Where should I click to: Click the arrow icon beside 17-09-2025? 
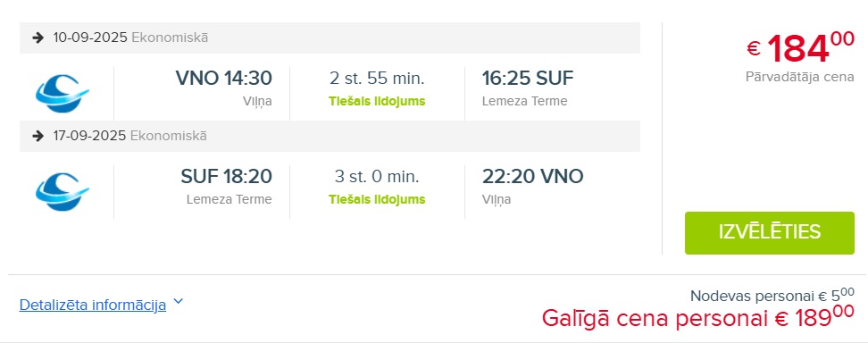38,136
